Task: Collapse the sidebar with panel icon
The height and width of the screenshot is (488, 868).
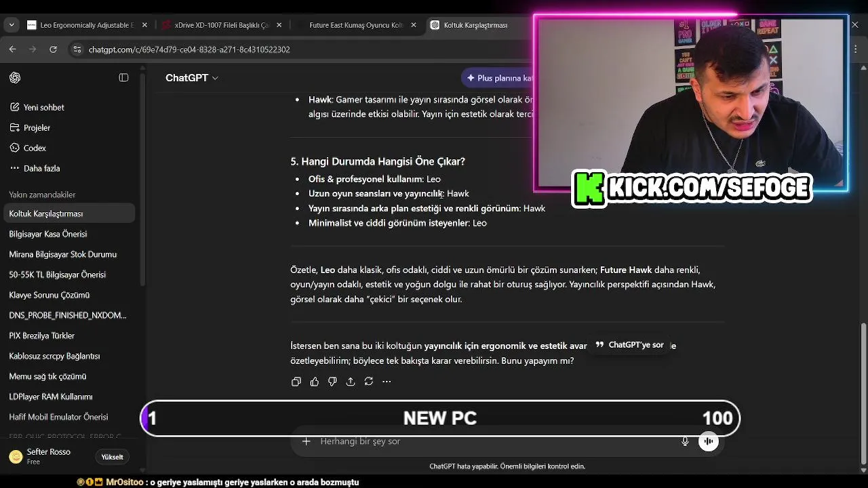Action: tap(123, 78)
